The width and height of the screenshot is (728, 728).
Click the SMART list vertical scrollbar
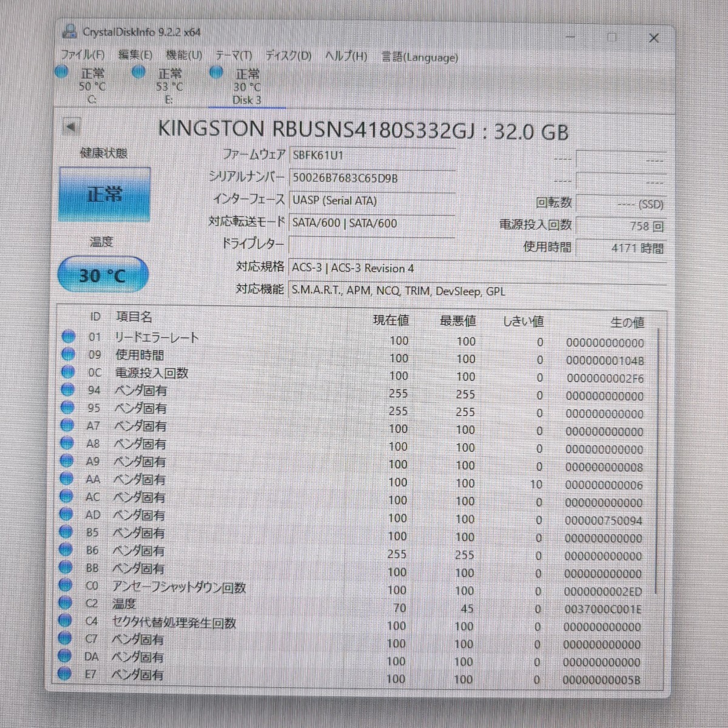click(658, 461)
